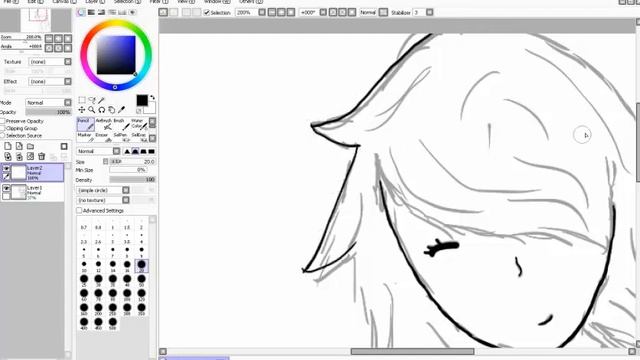Show the RGB slider panel

point(91,12)
